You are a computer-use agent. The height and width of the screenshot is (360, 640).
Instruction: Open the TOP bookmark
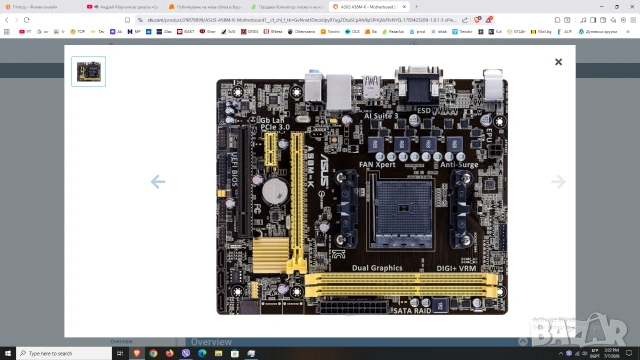click(78, 31)
